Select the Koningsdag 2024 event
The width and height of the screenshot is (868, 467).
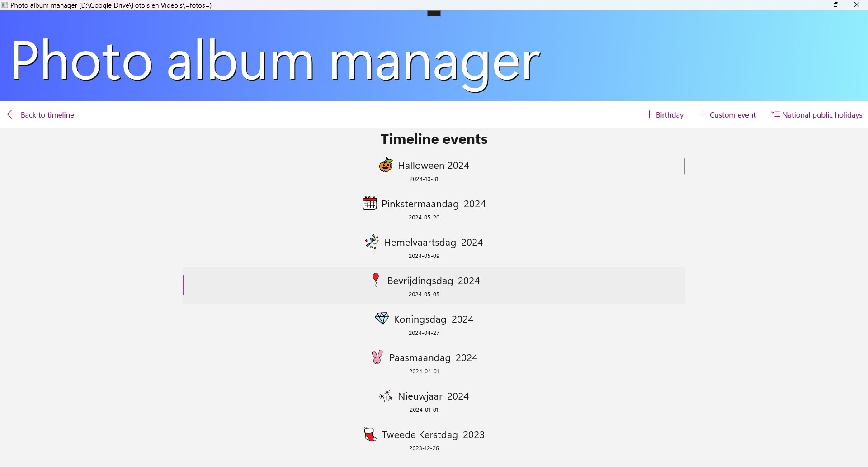tap(434, 324)
